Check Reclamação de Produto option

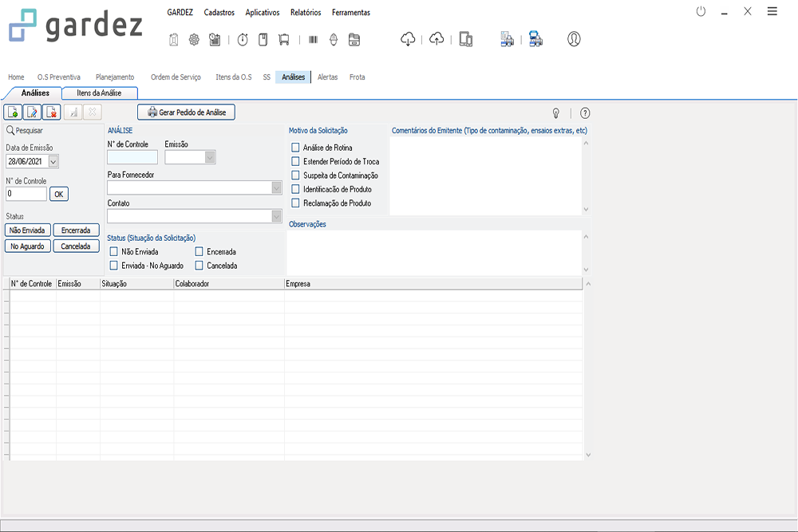click(295, 203)
